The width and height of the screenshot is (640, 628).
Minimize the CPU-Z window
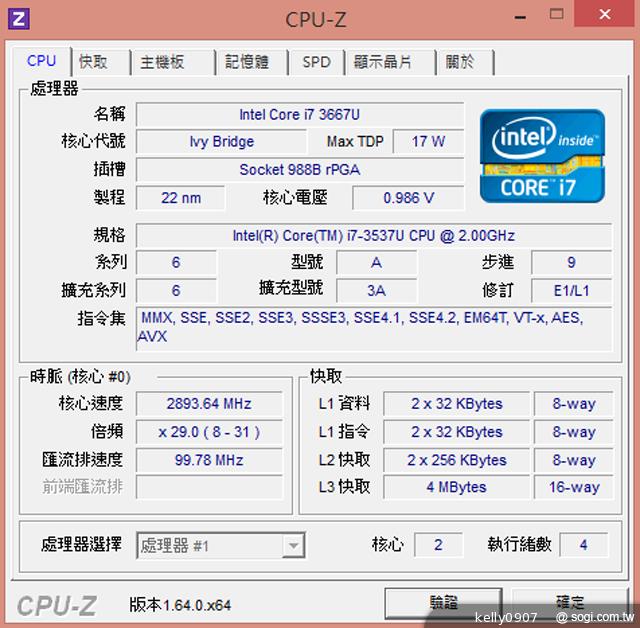point(520,18)
